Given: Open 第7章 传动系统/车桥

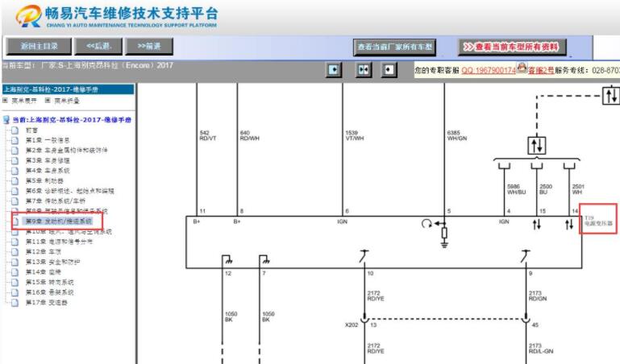Looking at the screenshot, I should (x=56, y=201).
